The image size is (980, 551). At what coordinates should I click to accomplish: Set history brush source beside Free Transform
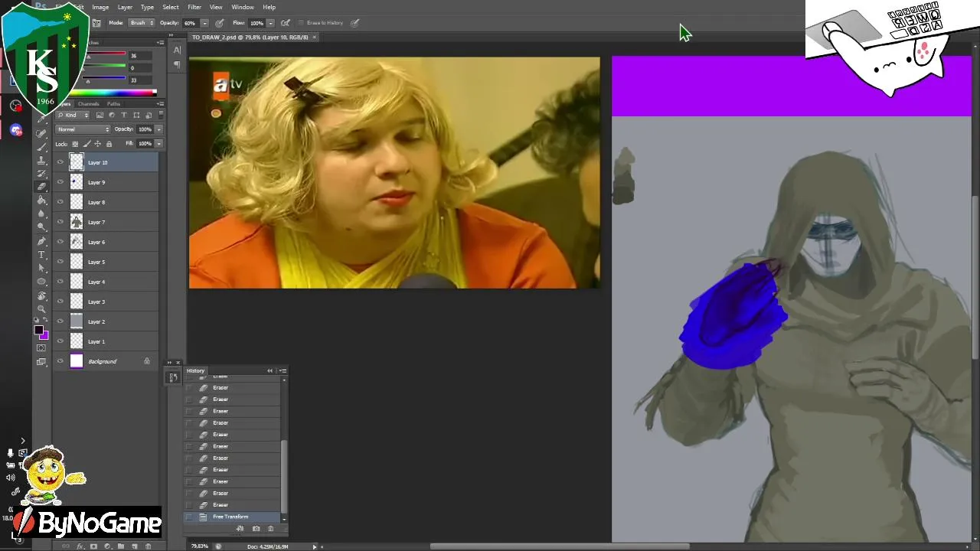tap(190, 517)
